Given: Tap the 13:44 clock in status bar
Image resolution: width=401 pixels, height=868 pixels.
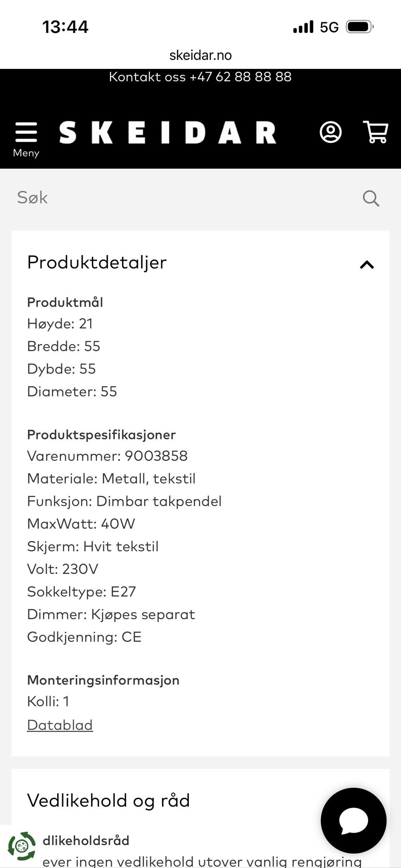Looking at the screenshot, I should [65, 27].
